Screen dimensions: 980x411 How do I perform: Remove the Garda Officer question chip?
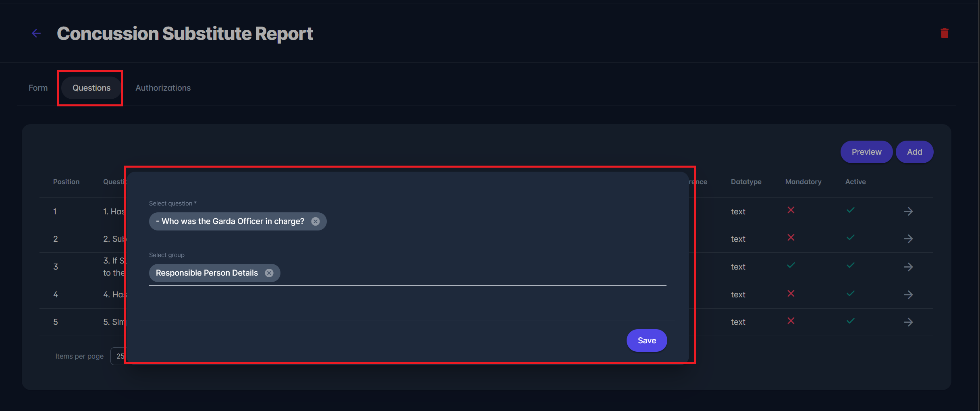click(x=316, y=221)
